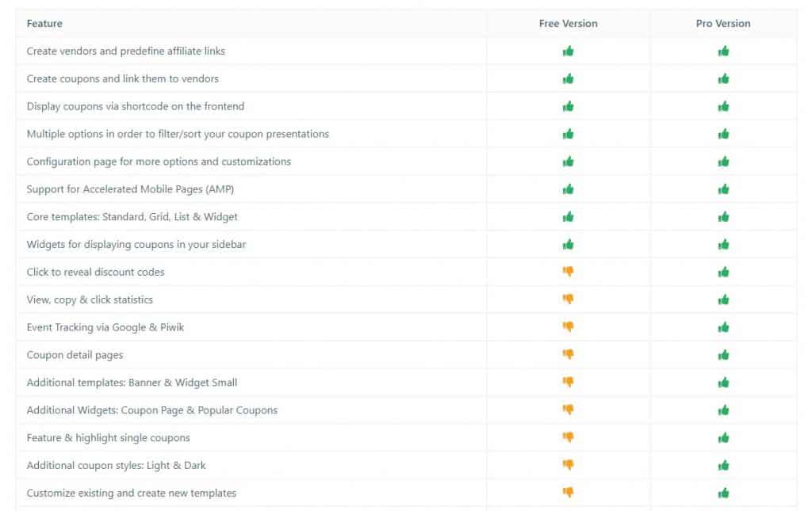Click Pro thumbs-up for Coupon detail pages
This screenshot has width=812, height=511.
723,355
